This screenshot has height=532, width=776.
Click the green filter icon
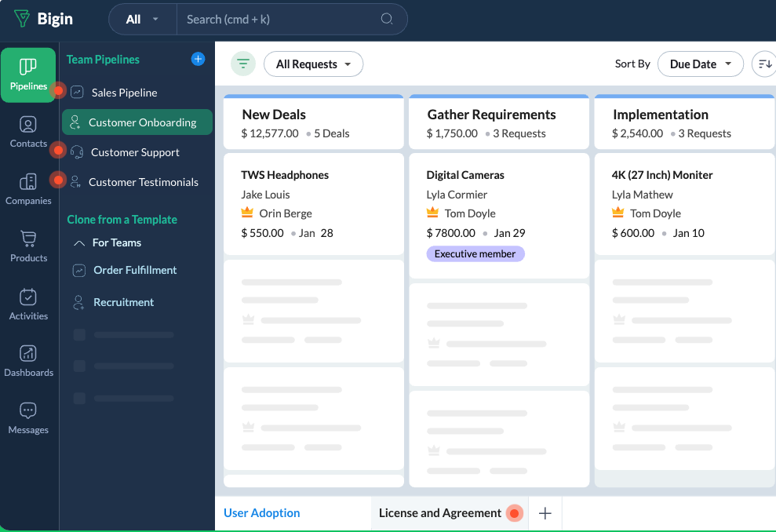click(x=243, y=64)
